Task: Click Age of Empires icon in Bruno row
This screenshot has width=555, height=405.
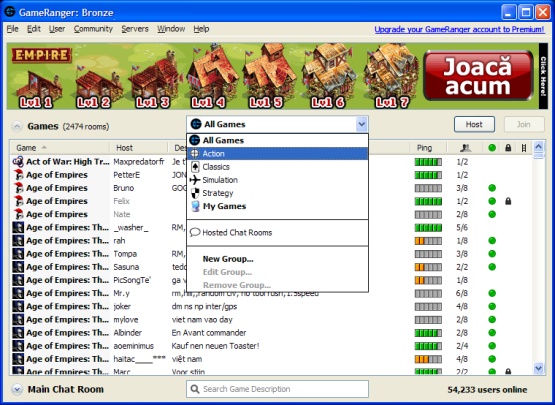Action: click(18, 188)
